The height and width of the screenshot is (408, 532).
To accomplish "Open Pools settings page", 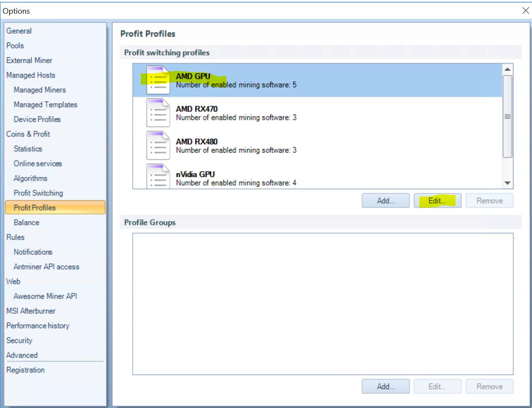I will (x=15, y=45).
